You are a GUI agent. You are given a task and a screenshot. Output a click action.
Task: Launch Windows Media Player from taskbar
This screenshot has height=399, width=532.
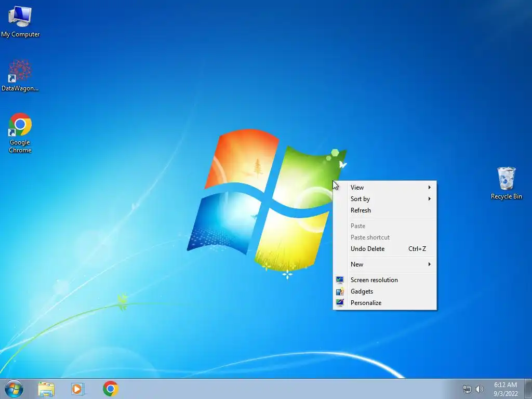pos(78,389)
